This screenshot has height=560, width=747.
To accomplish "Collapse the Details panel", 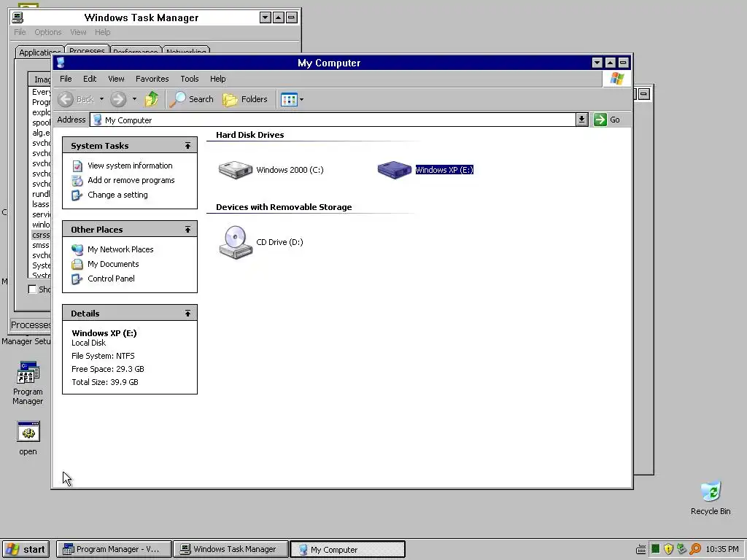I will coord(187,314).
